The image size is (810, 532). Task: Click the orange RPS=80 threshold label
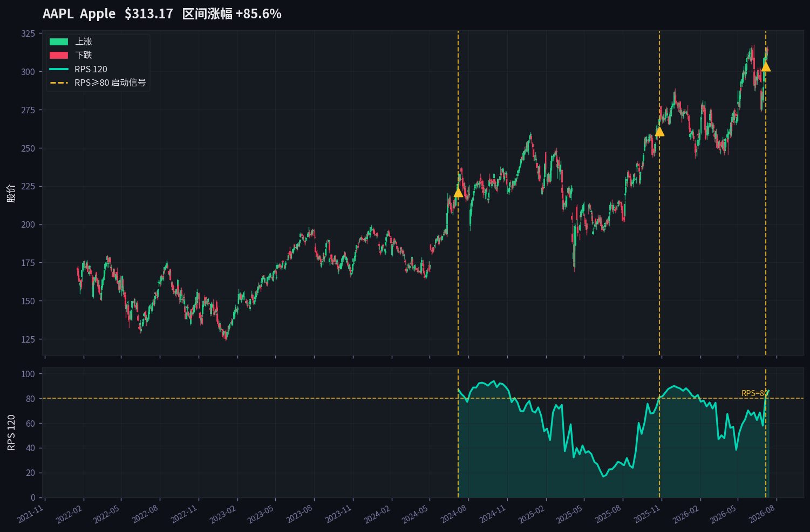pyautogui.click(x=754, y=393)
